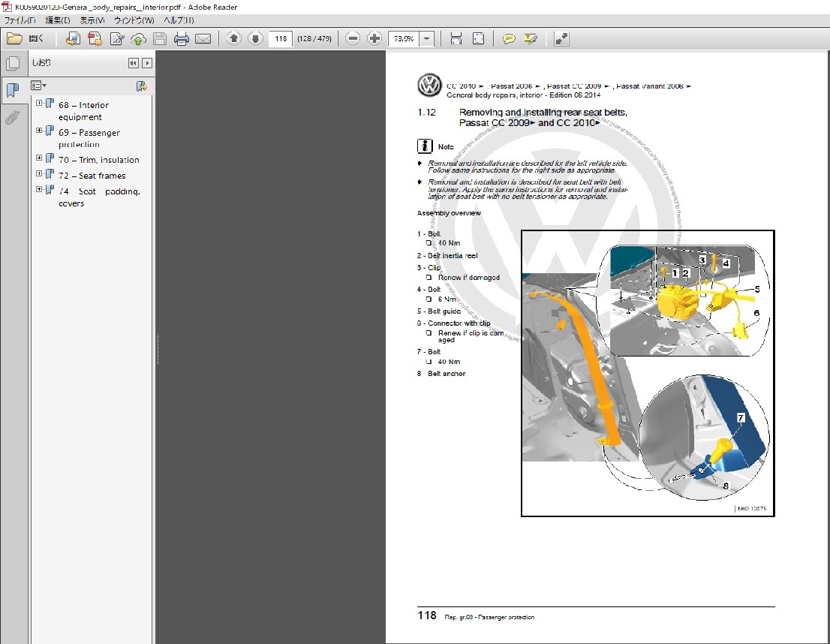Click the zoom percentage field showing 73.9%

404,39
